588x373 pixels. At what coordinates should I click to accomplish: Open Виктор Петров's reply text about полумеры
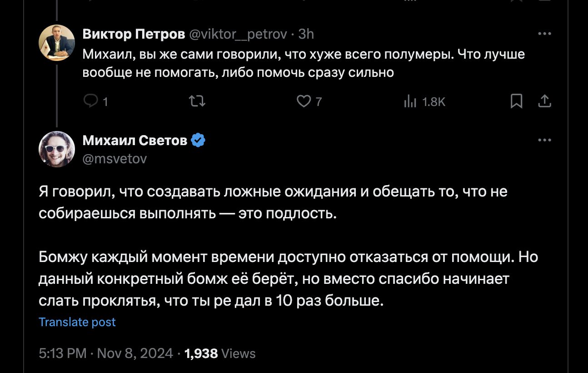click(x=303, y=63)
